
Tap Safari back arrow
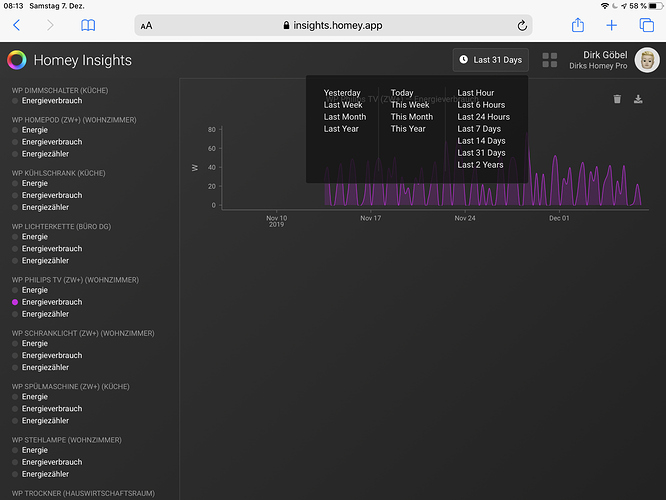click(17, 25)
